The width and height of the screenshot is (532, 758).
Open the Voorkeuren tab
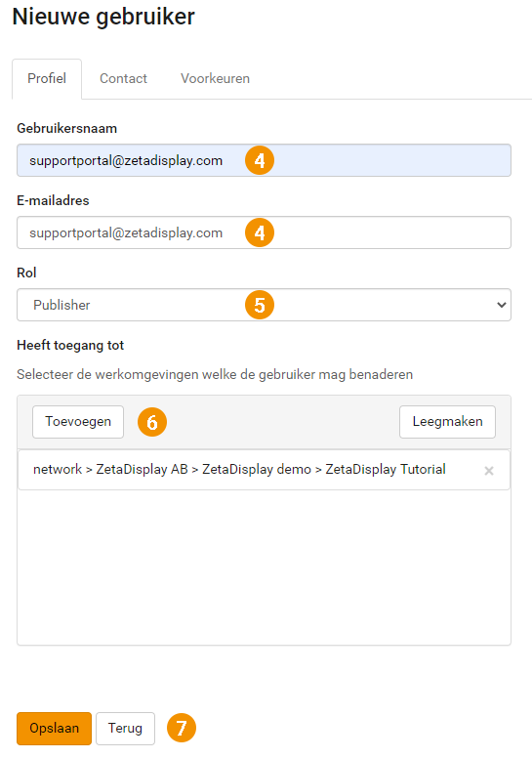215,78
